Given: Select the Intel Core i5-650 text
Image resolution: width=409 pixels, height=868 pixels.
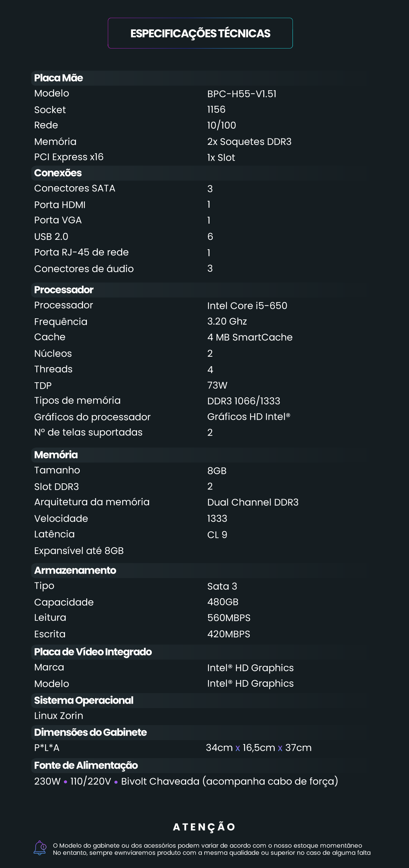Looking at the screenshot, I should (x=247, y=306).
